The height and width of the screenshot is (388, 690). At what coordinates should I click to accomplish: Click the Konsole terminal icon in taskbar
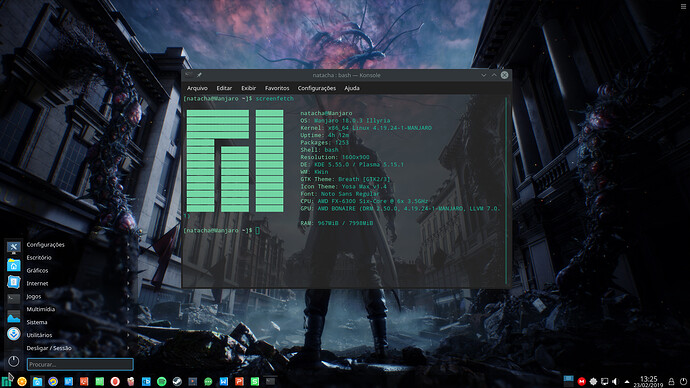point(271,381)
